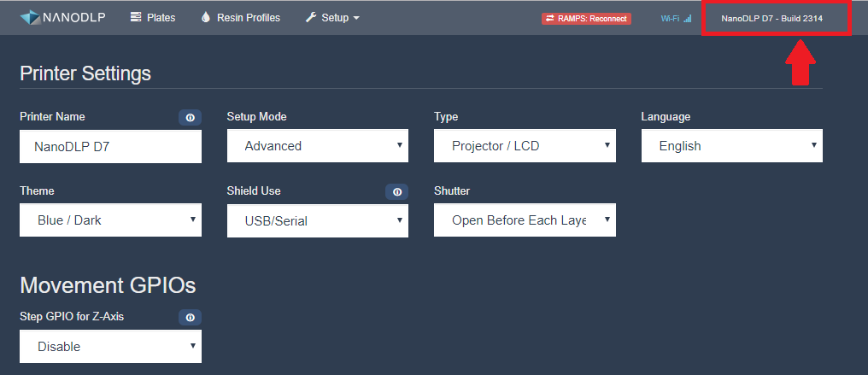
Task: Expand the Setup menu
Action: [332, 18]
